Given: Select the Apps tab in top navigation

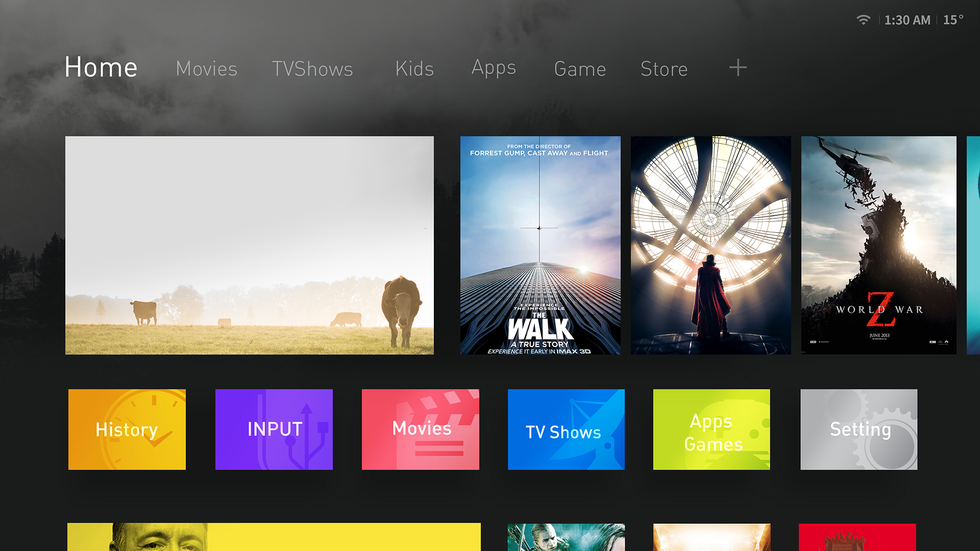Looking at the screenshot, I should 494,68.
